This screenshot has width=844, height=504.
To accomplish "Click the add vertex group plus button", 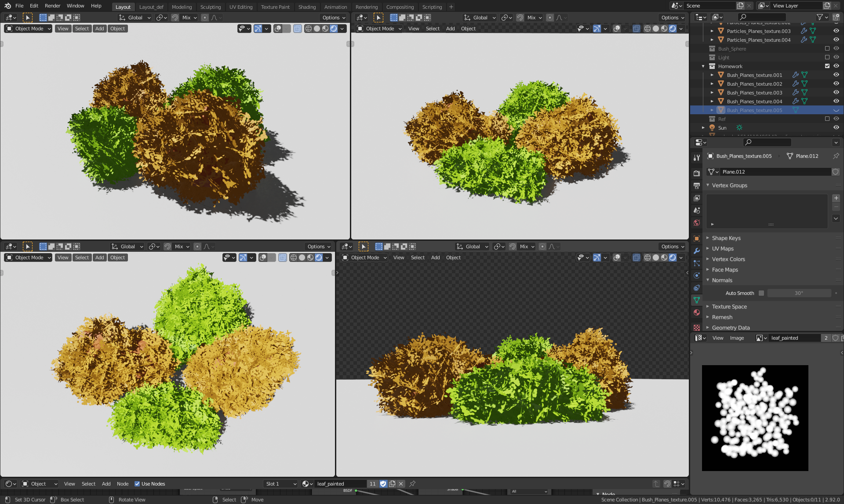I will (x=836, y=198).
